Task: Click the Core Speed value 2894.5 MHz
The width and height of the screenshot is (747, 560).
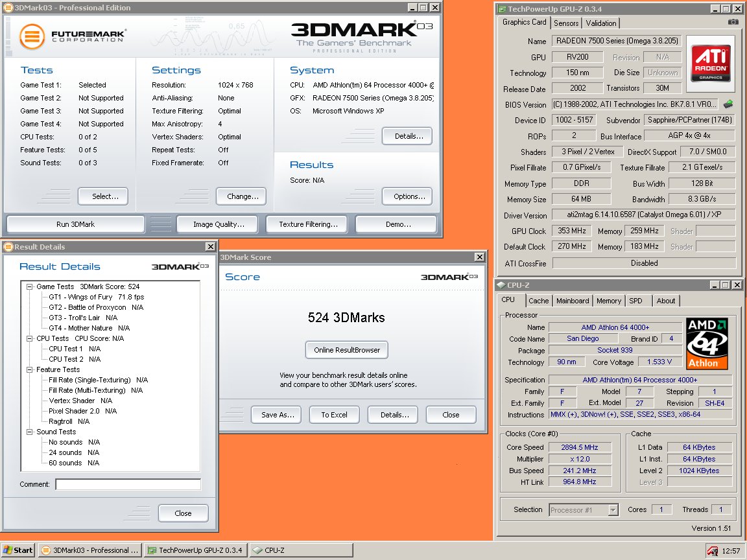Action: [x=579, y=448]
